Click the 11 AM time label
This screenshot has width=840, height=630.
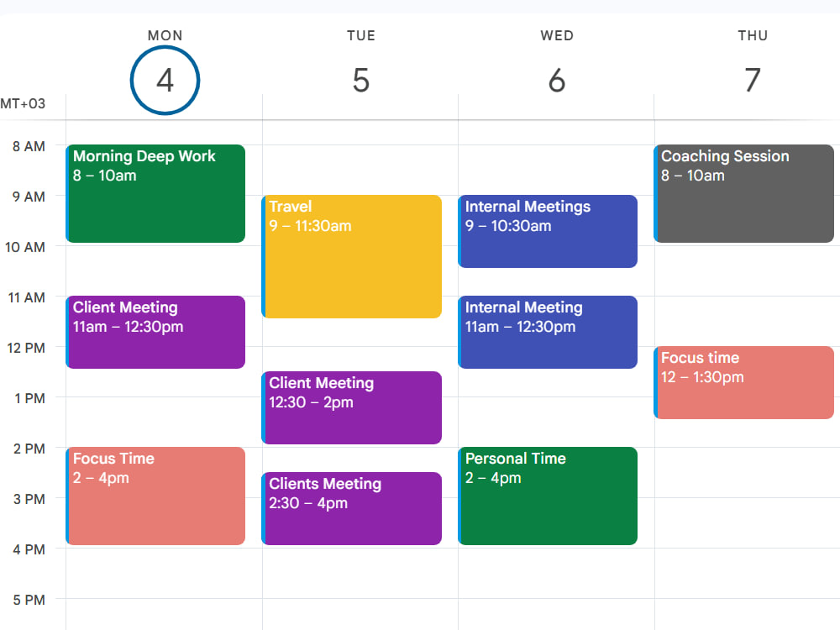pos(27,297)
